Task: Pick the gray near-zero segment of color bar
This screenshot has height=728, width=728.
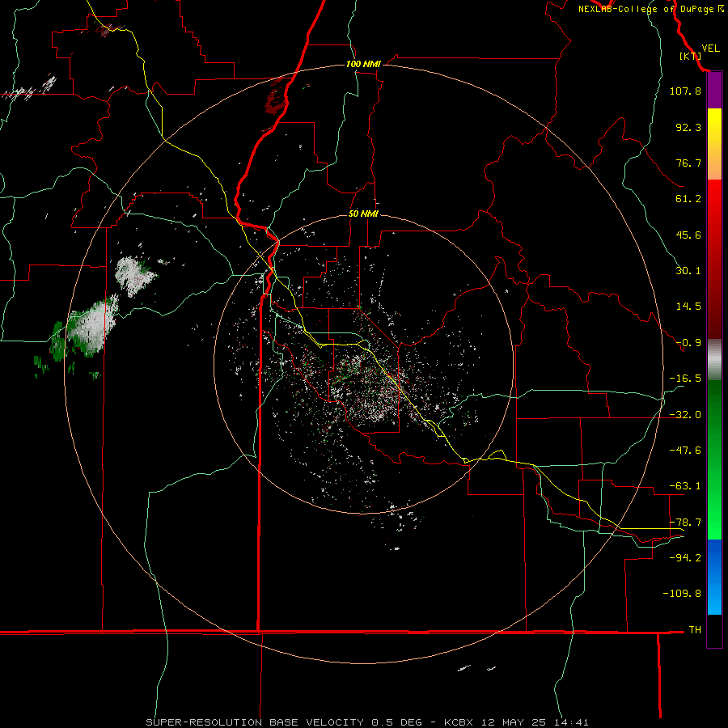Action: [714, 360]
